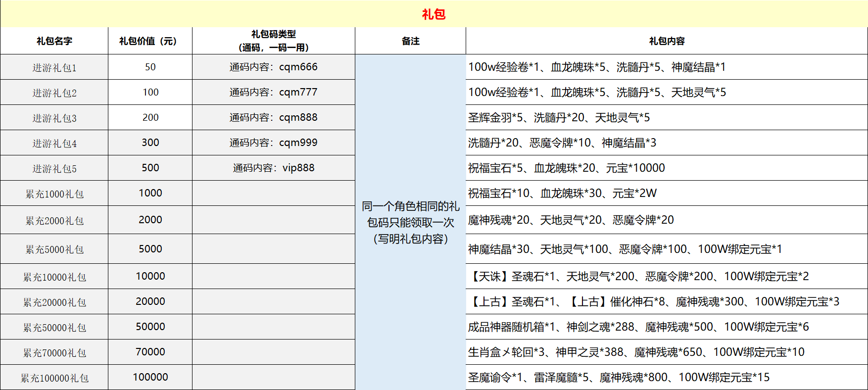Select the cell with code cqm999

(273, 143)
